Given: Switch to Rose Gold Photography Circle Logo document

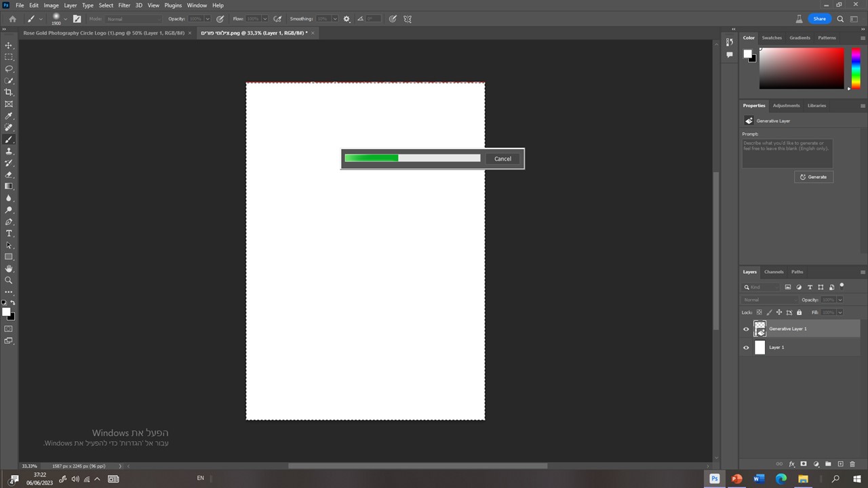Looking at the screenshot, I should (104, 33).
